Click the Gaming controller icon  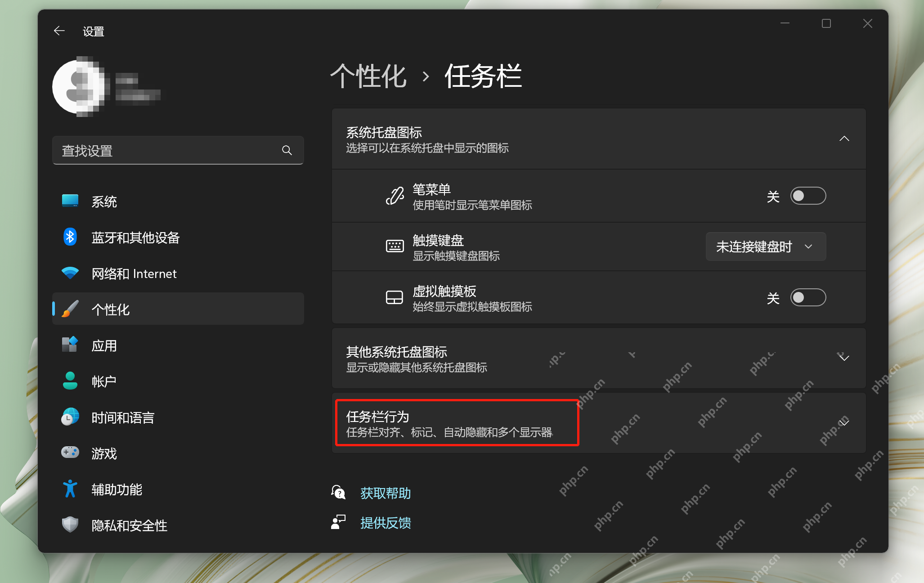pos(70,452)
